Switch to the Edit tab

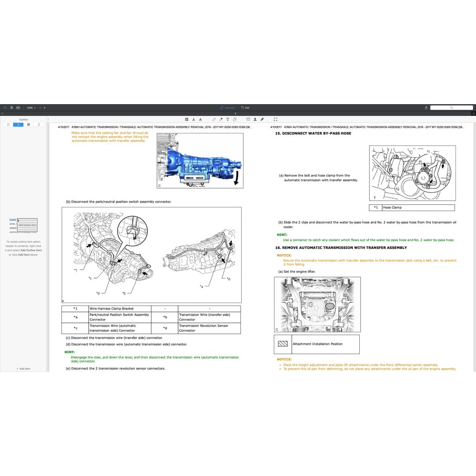point(245,107)
